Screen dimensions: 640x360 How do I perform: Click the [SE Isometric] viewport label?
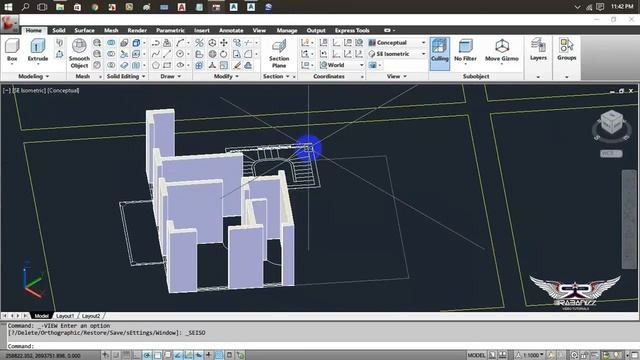click(28, 91)
